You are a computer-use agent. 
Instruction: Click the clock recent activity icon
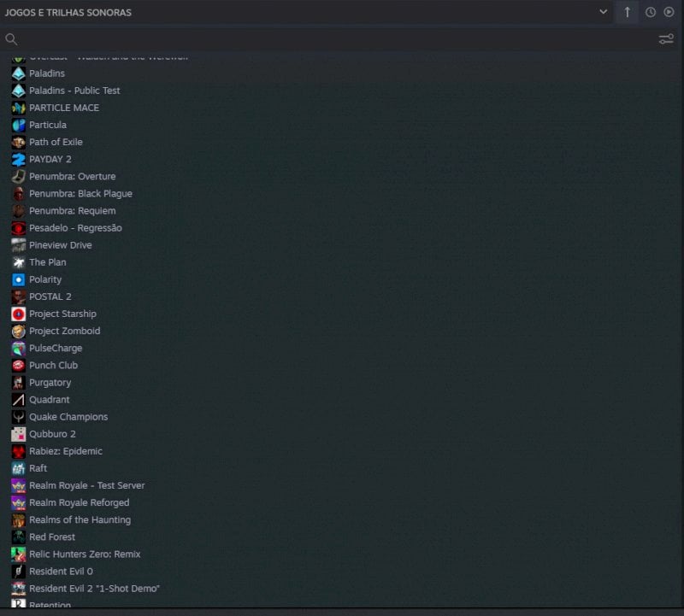651,12
